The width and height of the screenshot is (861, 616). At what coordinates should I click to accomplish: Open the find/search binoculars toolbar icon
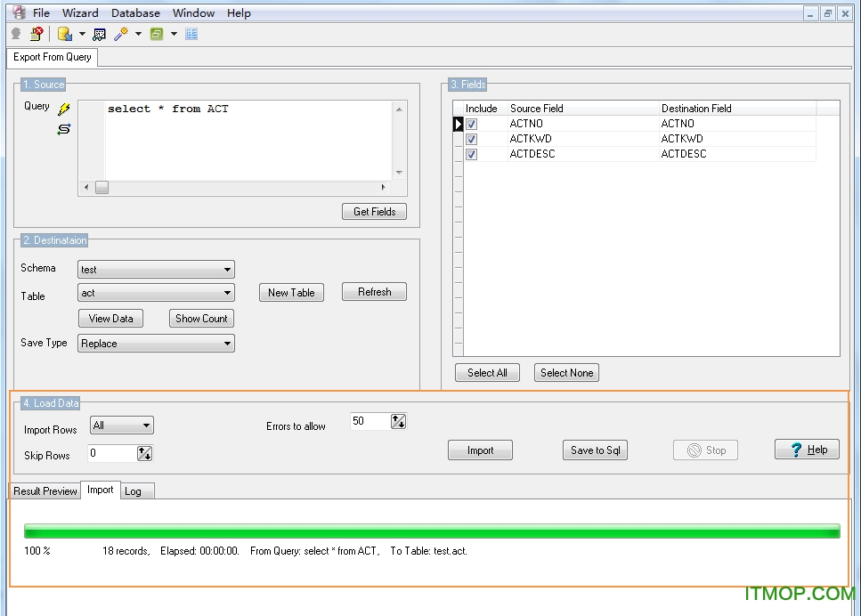97,32
